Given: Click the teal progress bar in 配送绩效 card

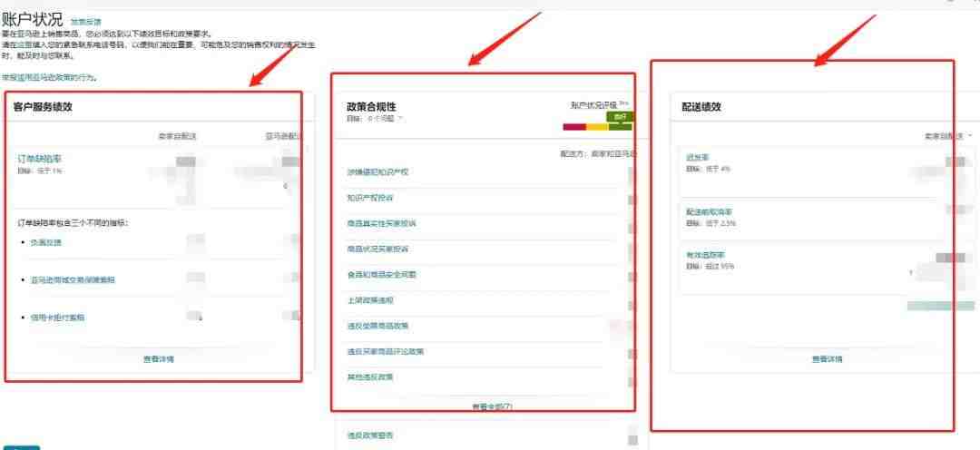Looking at the screenshot, I should click(x=941, y=306).
